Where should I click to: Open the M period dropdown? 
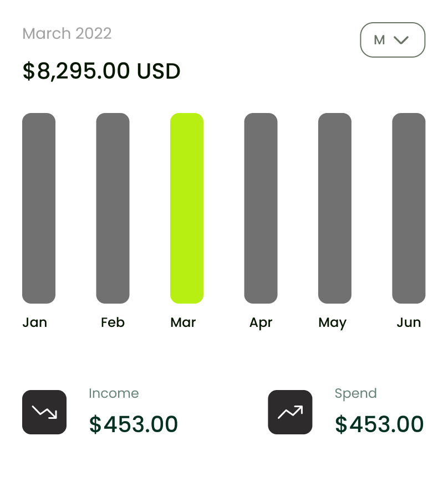393,40
